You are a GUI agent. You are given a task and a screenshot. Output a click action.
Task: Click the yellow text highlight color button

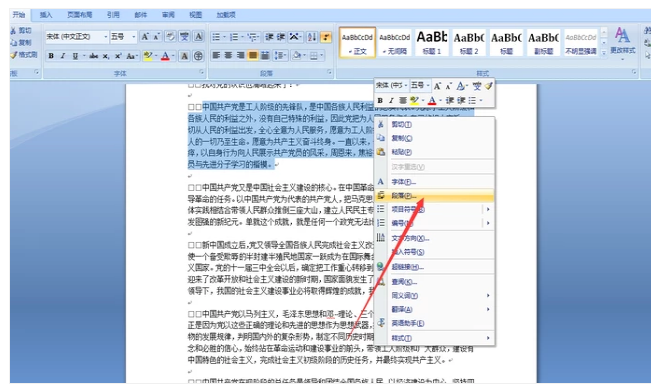click(x=147, y=56)
